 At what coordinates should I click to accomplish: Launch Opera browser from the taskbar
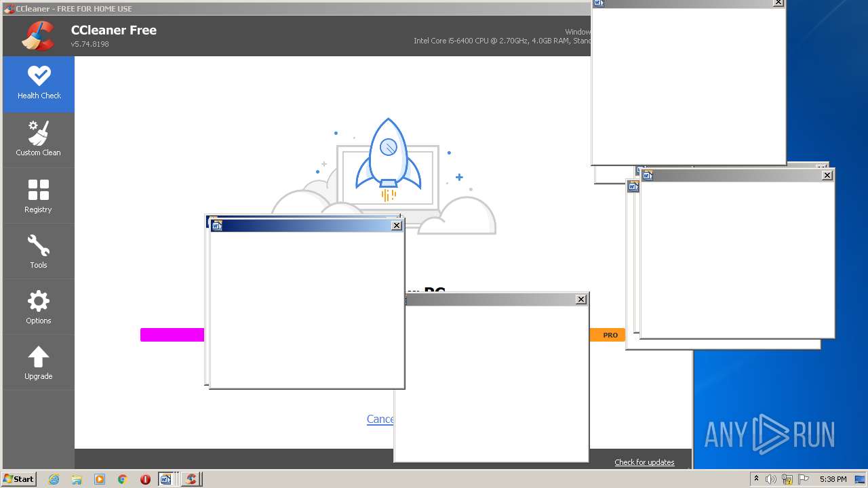tap(145, 479)
